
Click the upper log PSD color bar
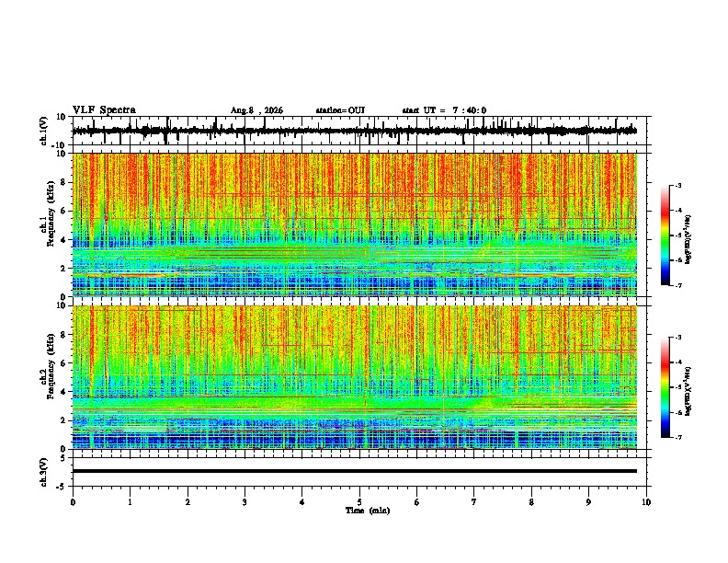[665, 236]
